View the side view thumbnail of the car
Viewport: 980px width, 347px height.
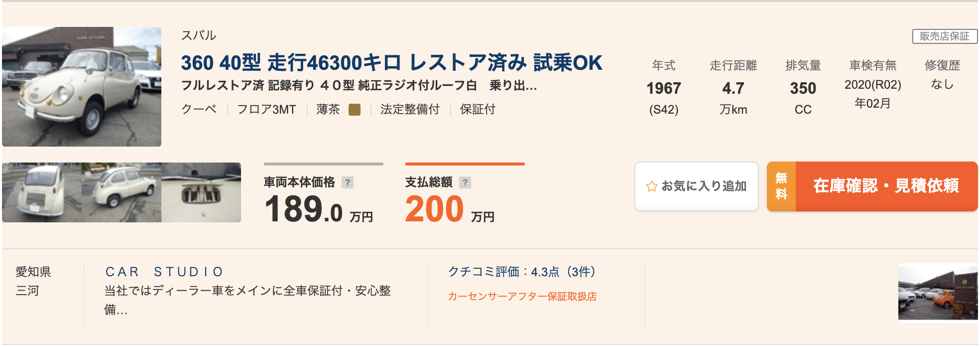coord(122,192)
